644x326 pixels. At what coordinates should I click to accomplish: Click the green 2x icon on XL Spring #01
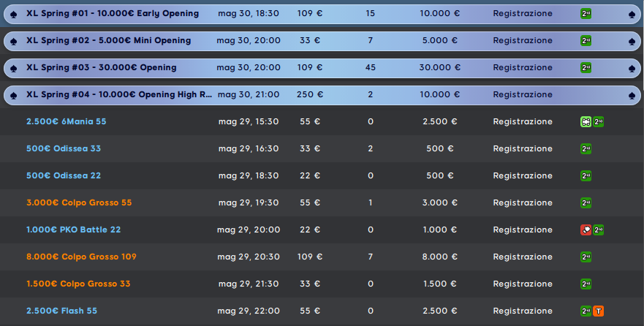point(586,14)
